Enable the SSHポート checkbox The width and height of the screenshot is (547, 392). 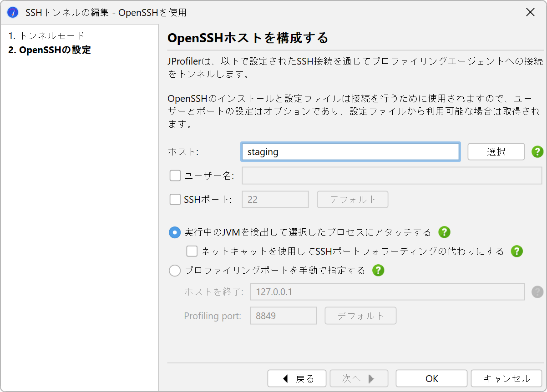tap(175, 199)
